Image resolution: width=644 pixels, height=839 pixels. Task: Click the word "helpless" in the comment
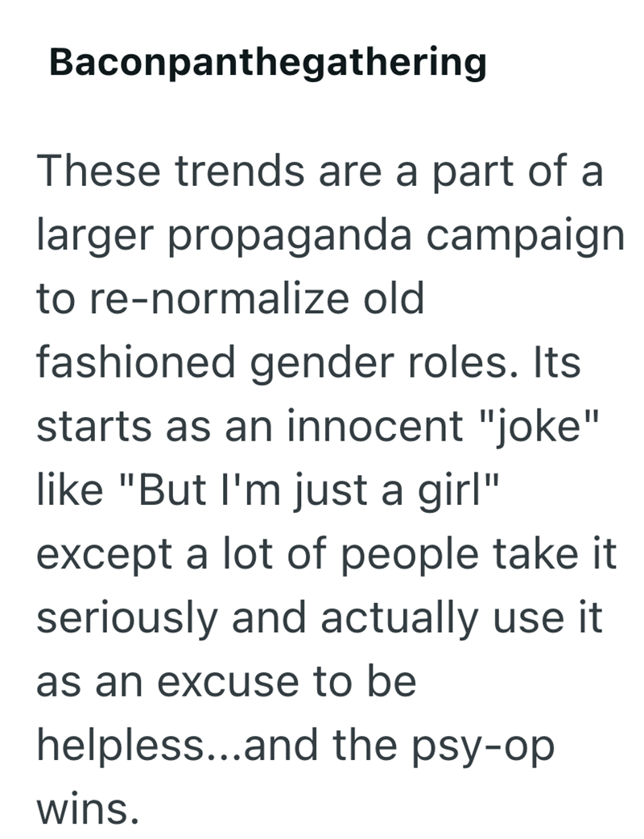click(x=121, y=746)
